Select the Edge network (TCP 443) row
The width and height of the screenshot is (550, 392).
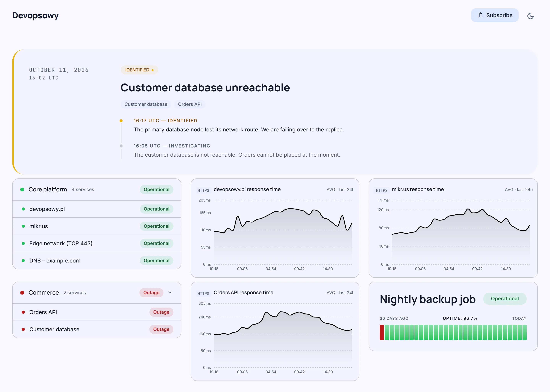[x=97, y=243]
